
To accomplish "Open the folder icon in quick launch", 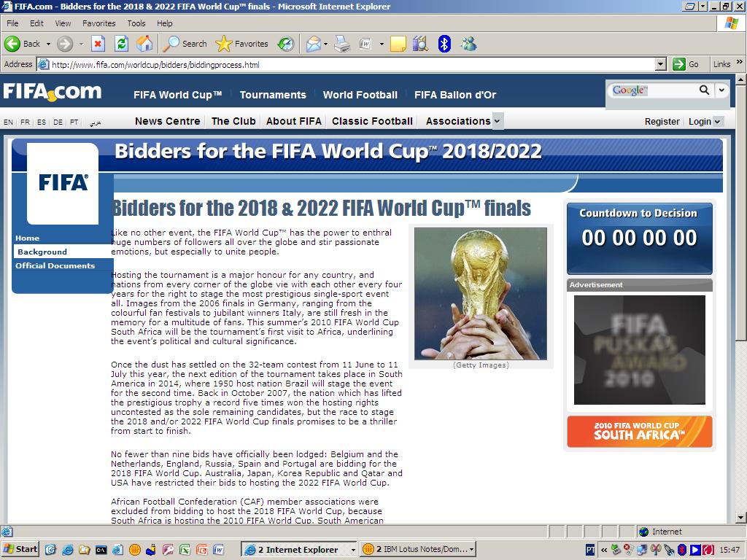I will point(85,550).
